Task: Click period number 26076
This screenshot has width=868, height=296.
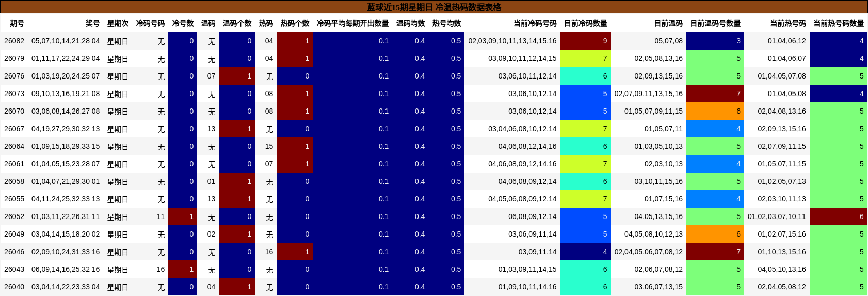Action: (14, 76)
